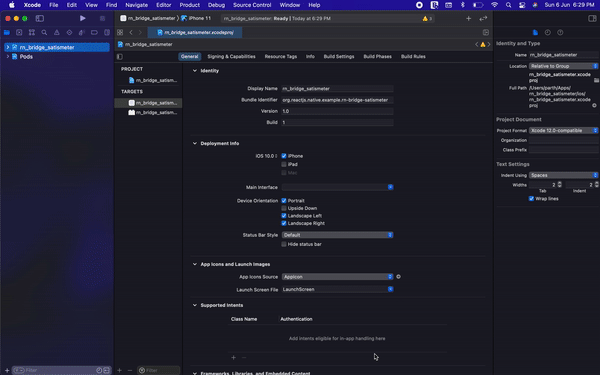600x375 pixels.
Task: Open the Source Control navigator
Action: coord(19,33)
